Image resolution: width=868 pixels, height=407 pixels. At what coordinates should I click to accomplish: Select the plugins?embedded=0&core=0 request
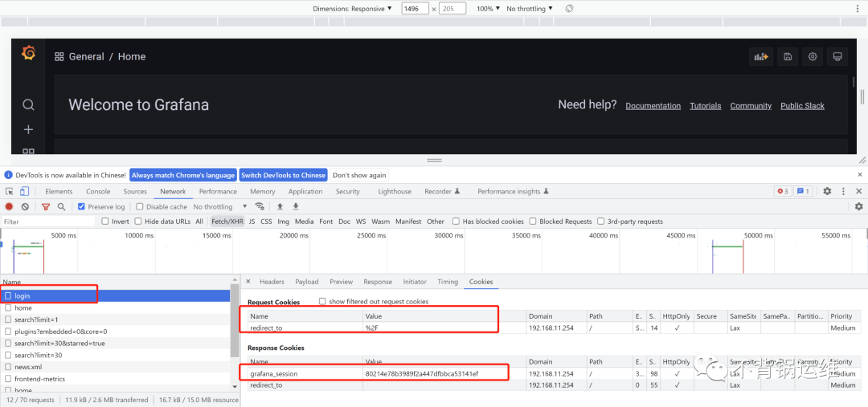click(x=115, y=332)
